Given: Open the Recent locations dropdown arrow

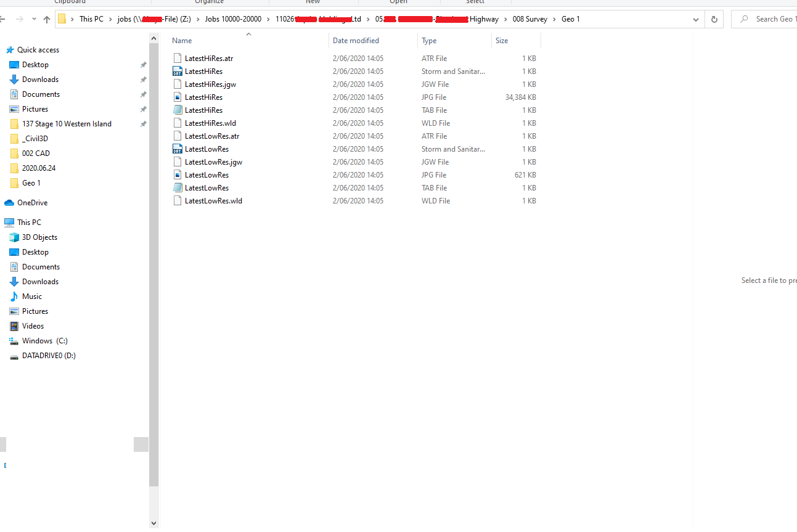Looking at the screenshot, I should point(34,20).
